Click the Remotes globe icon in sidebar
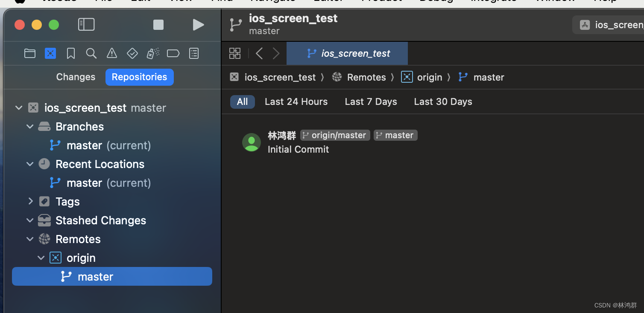Image resolution: width=644 pixels, height=313 pixels. [x=44, y=239]
